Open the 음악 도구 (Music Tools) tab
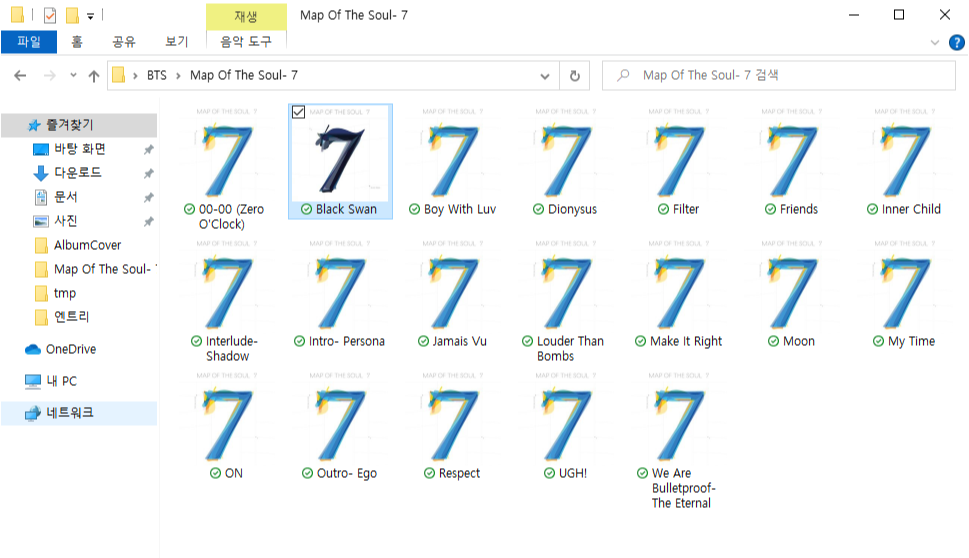Screen dimensions: 969x558 pos(246,41)
